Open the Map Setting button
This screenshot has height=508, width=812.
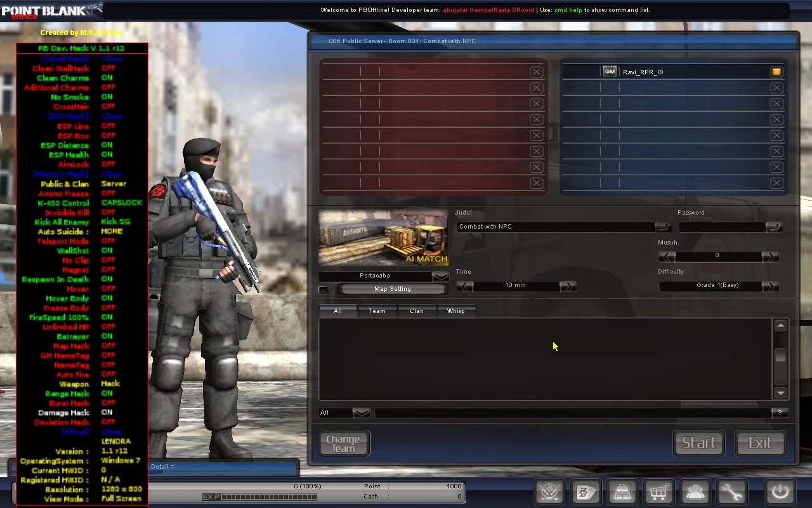point(392,290)
